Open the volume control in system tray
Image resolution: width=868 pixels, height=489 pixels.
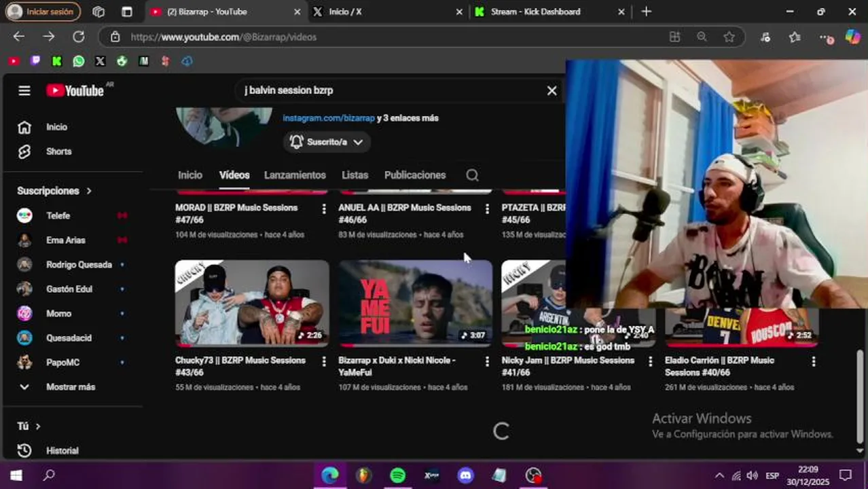click(752, 475)
